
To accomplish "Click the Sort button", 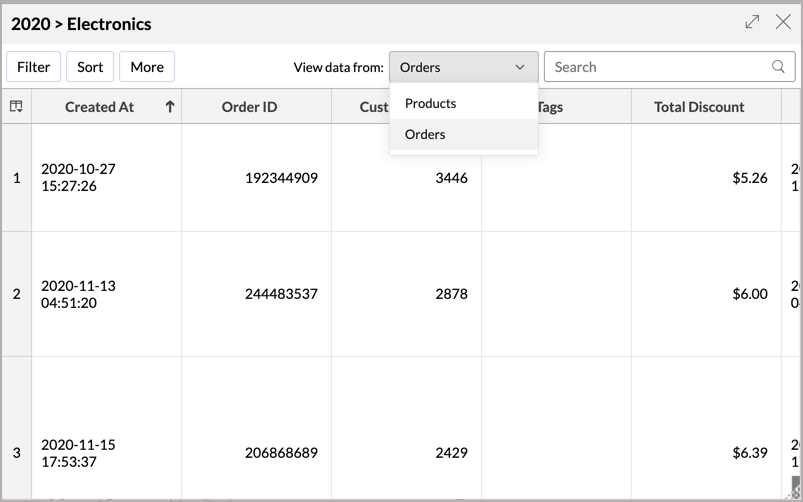I will 90,67.
